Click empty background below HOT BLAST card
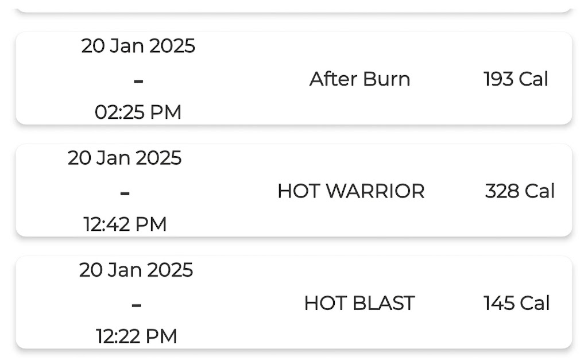Image resolution: width=588 pixels, height=364 pixels. [294, 358]
